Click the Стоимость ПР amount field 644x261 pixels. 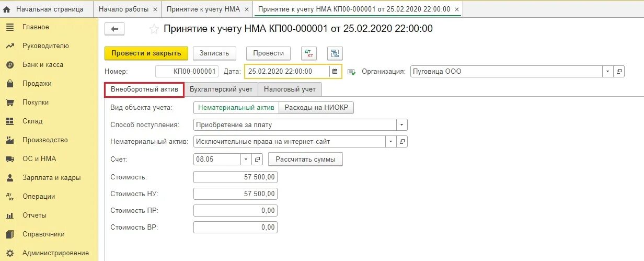pos(235,211)
